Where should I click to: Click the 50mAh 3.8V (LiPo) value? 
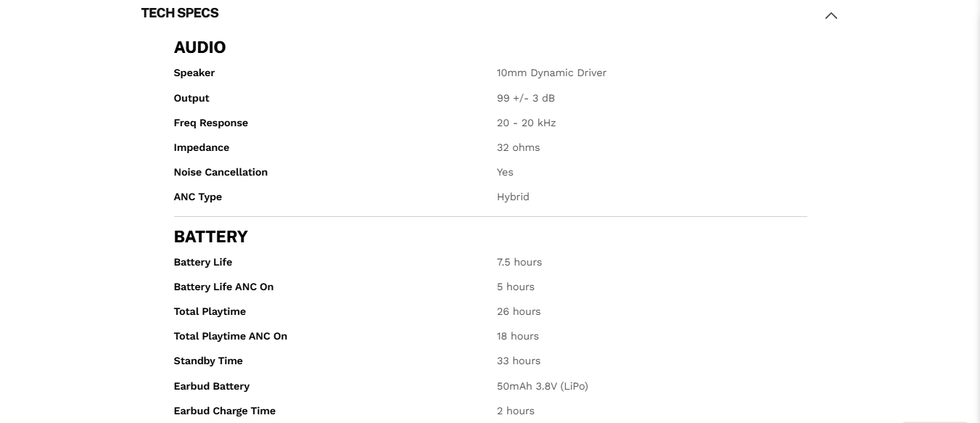(543, 386)
